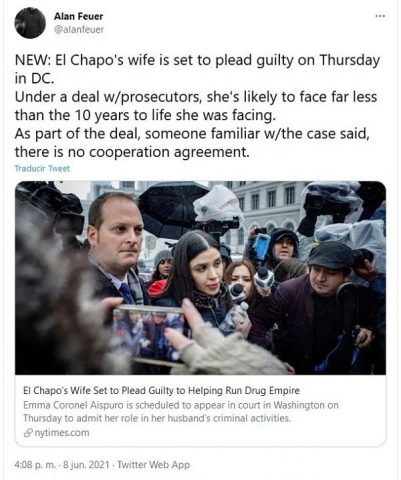Click Traducir Tweet to translate
The height and width of the screenshot is (480, 401).
(42, 169)
